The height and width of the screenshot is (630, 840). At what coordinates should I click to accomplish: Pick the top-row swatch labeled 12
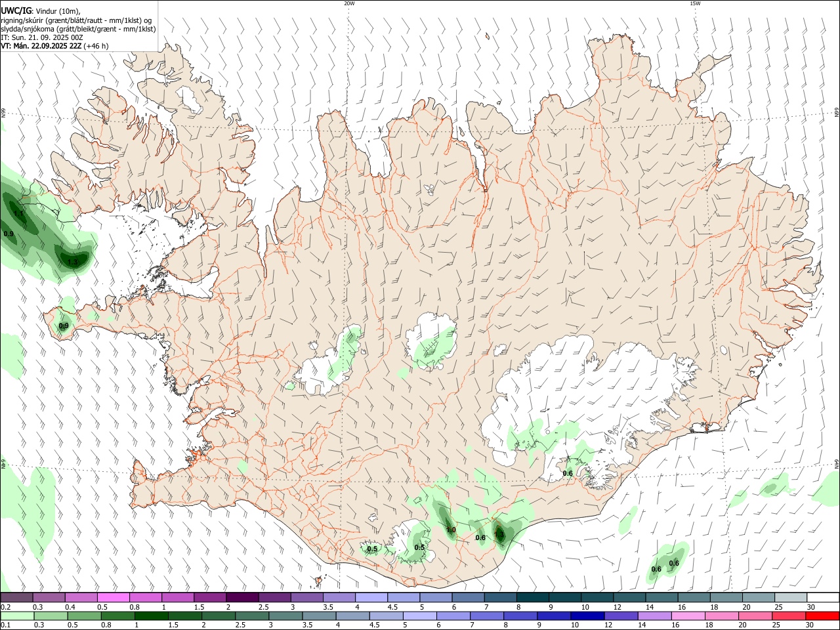coord(630,597)
